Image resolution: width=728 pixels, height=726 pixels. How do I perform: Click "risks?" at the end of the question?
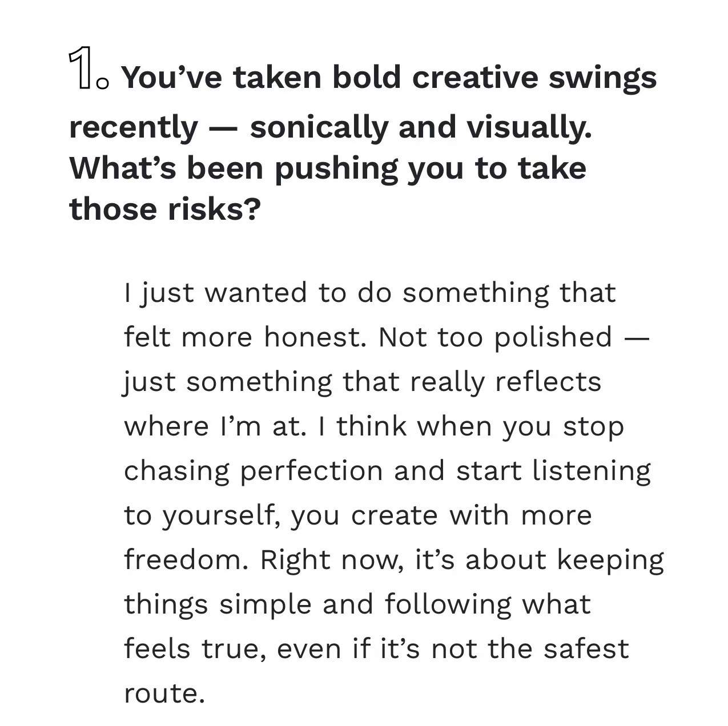[x=214, y=208]
